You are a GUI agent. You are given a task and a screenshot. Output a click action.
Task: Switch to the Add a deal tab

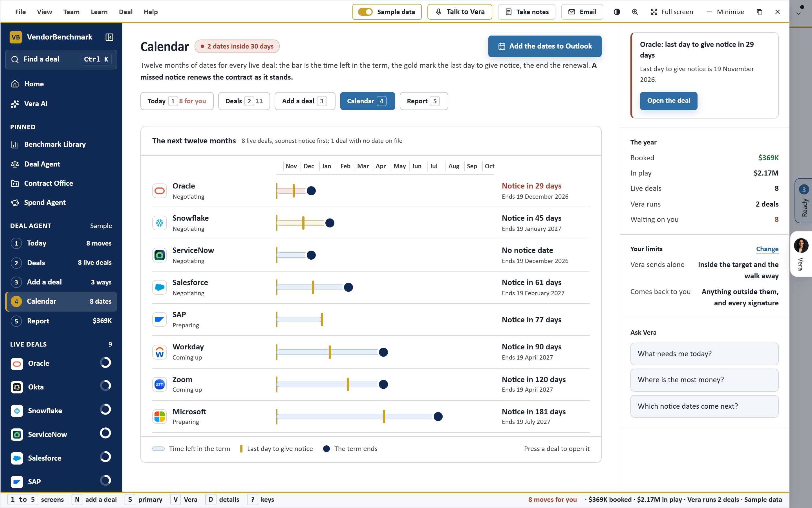coord(305,101)
